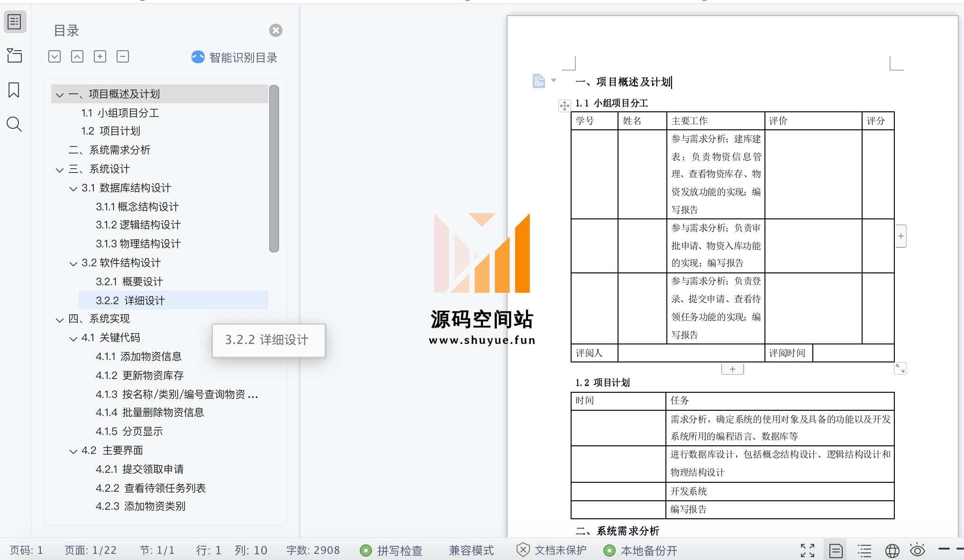Click the 评阅人 table cell
964x560 pixels.
(595, 353)
